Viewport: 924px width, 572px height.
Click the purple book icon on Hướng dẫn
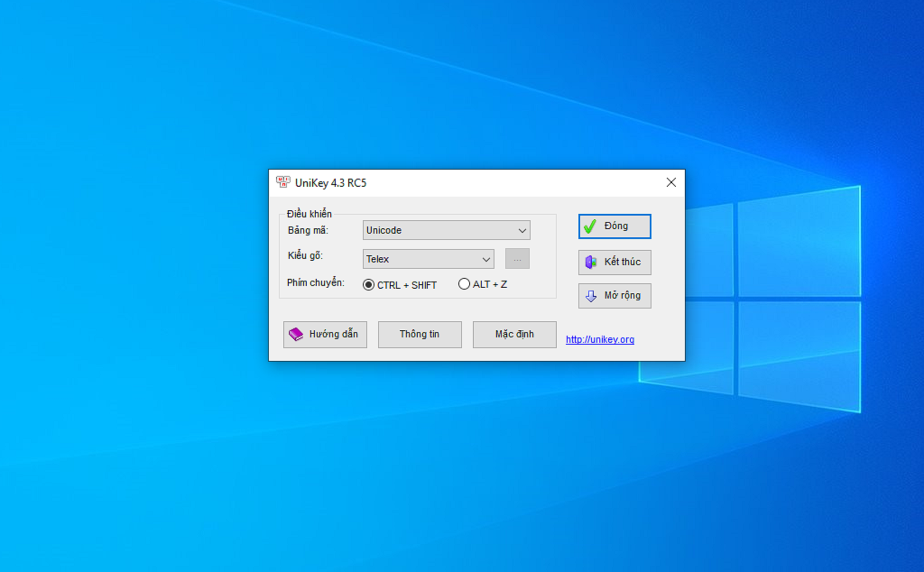(x=296, y=334)
